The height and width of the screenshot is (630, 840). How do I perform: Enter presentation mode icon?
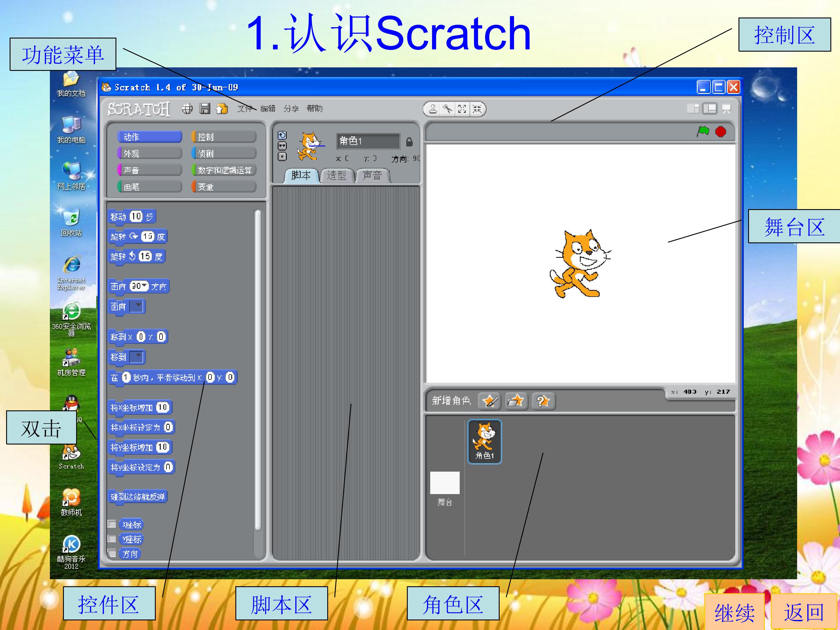[x=727, y=109]
